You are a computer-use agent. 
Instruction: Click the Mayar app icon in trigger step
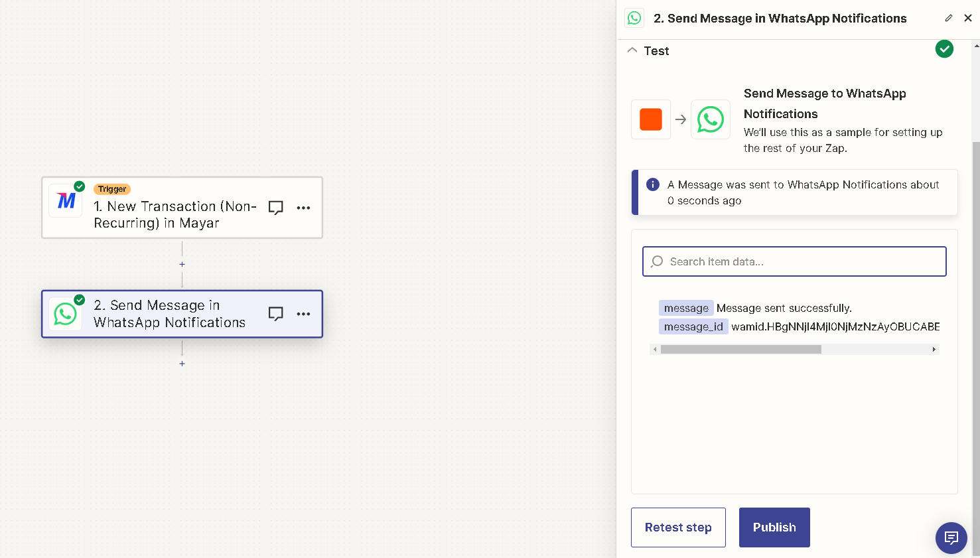66,201
